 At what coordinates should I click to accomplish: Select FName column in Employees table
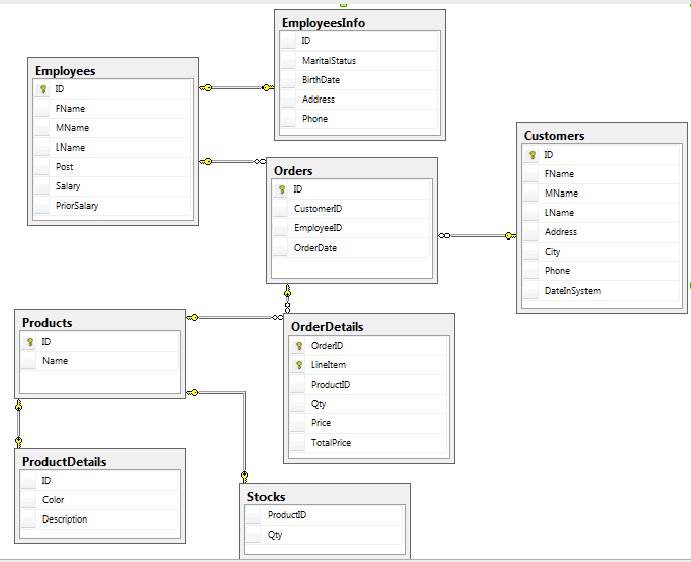click(x=112, y=108)
